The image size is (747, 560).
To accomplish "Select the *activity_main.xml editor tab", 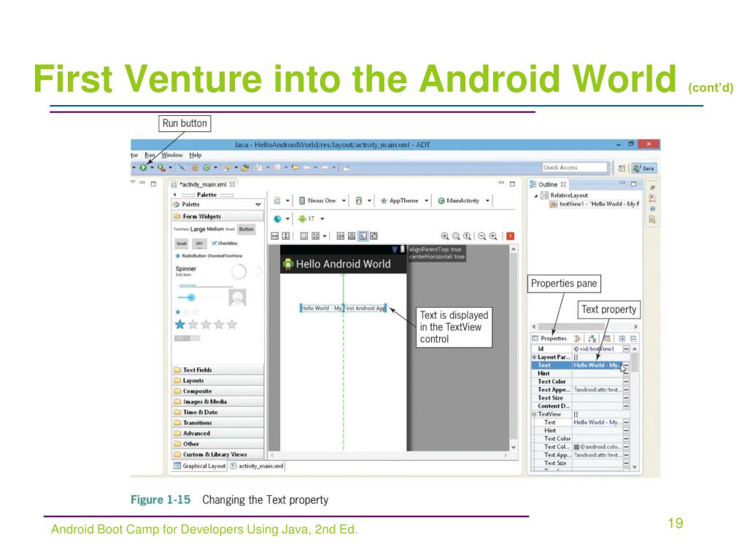I will (203, 184).
